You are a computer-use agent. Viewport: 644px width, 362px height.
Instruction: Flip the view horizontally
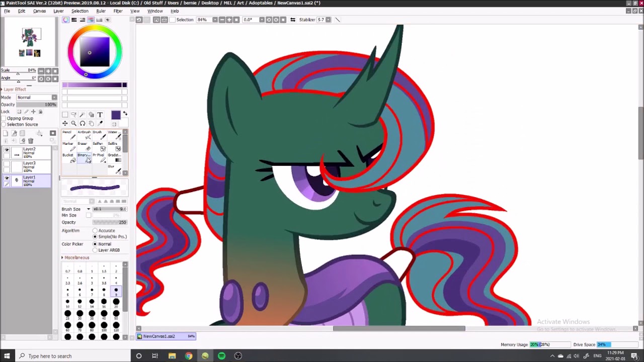[292, 20]
